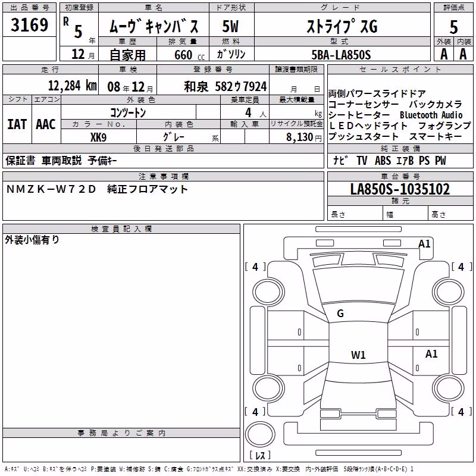This screenshot has width=476, height=476.
Task: Click the recycle deposit 8,130円
Action: pos(304,137)
